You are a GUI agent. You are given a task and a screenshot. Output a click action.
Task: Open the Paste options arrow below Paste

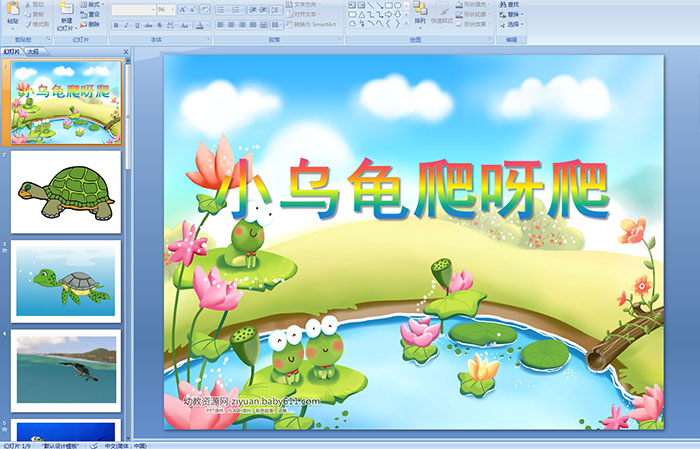[x=13, y=29]
